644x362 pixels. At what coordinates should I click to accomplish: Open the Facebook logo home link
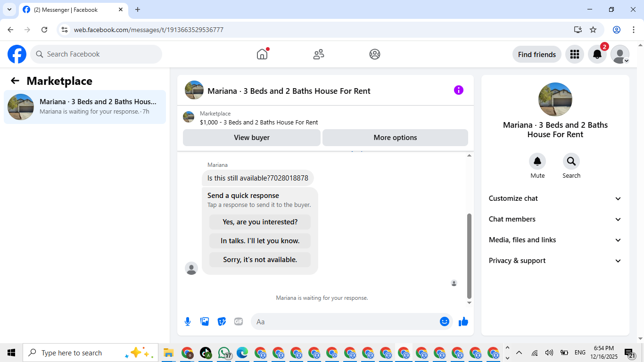(17, 54)
